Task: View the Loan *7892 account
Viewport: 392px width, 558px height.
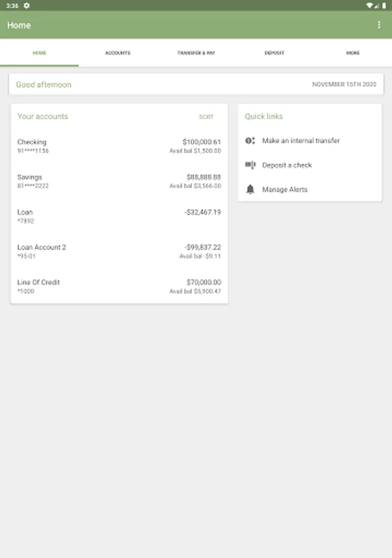Action: pos(119,216)
